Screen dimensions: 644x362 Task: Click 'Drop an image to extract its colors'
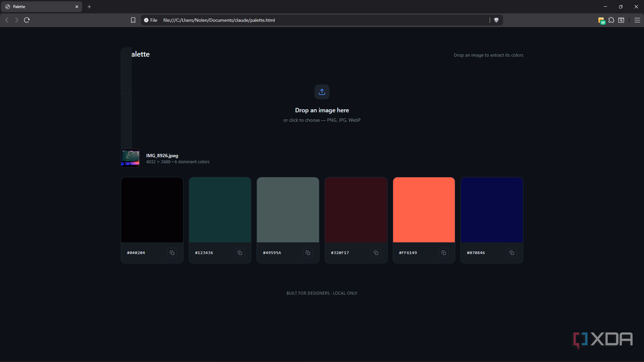(x=488, y=55)
